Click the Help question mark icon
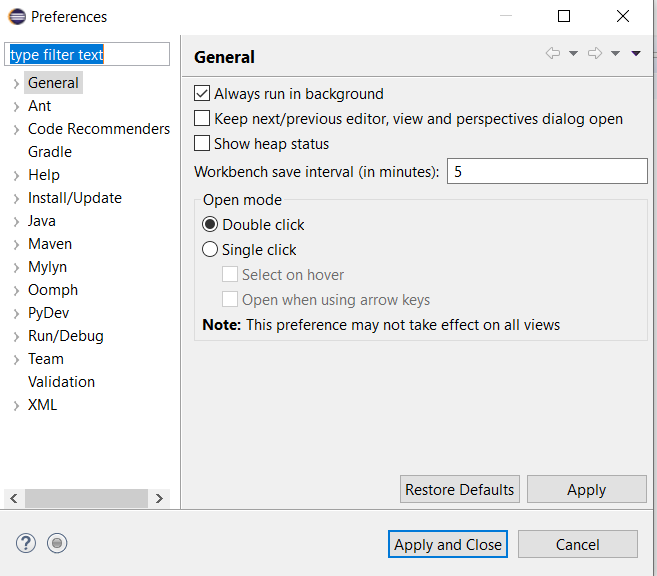This screenshot has height=576, width=657. pyautogui.click(x=26, y=543)
